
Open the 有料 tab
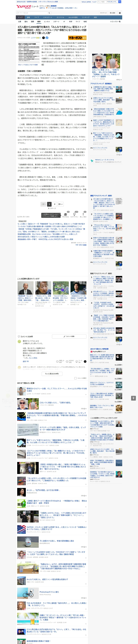[95, 17]
